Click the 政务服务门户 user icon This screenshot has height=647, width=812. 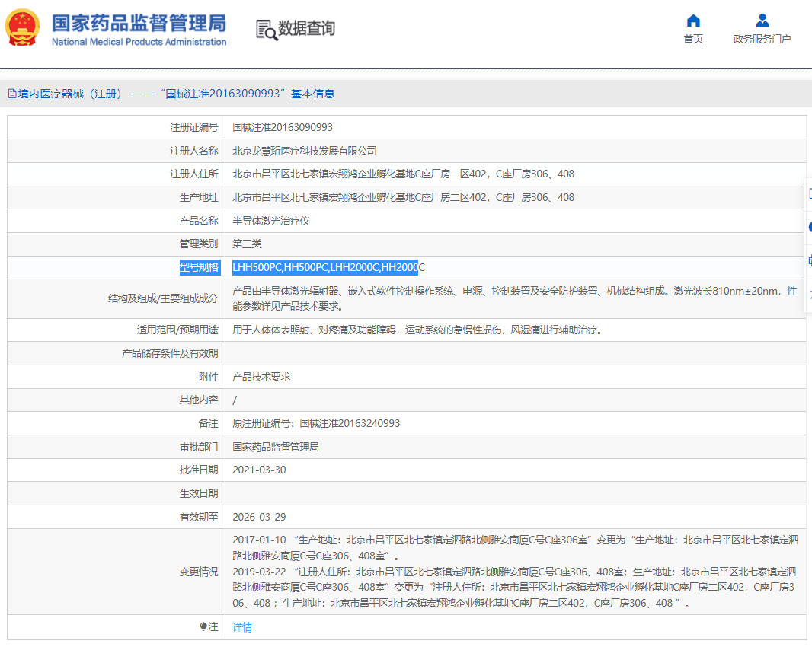pyautogui.click(x=762, y=21)
